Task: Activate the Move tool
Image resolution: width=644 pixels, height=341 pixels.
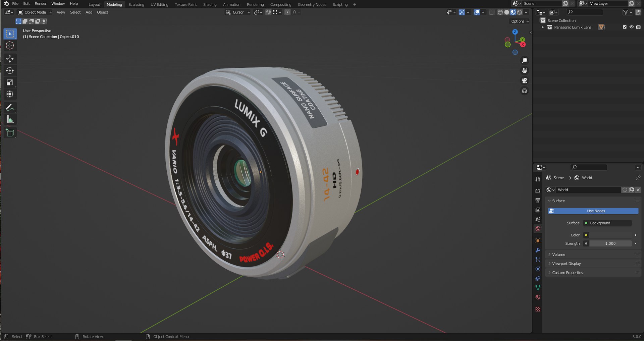Action: pos(10,59)
